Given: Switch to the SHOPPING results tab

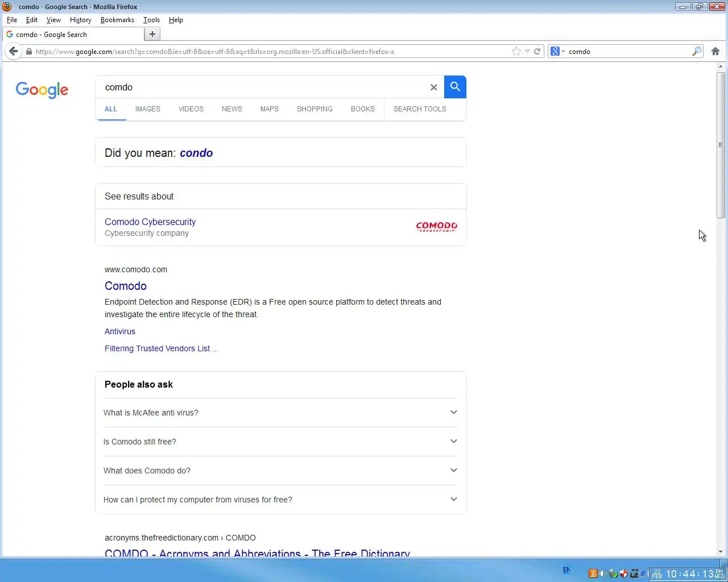Looking at the screenshot, I should (x=315, y=109).
